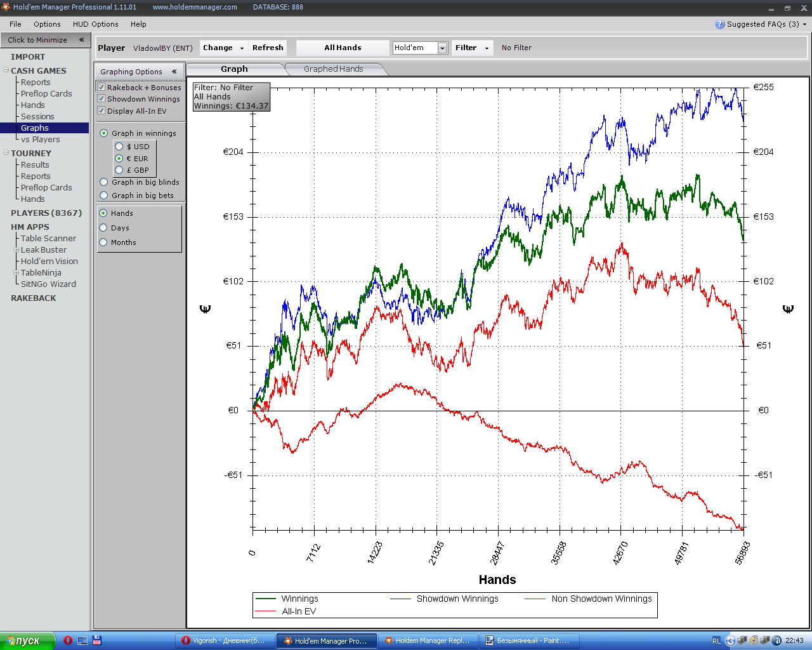Switch to the Graphed Hands tab

pos(333,69)
